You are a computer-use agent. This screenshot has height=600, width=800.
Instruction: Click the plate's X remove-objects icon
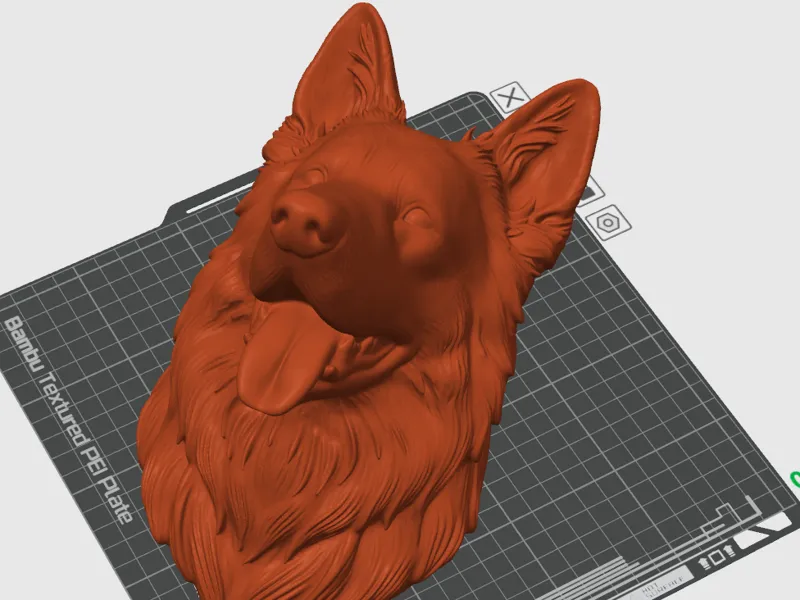[x=510, y=97]
